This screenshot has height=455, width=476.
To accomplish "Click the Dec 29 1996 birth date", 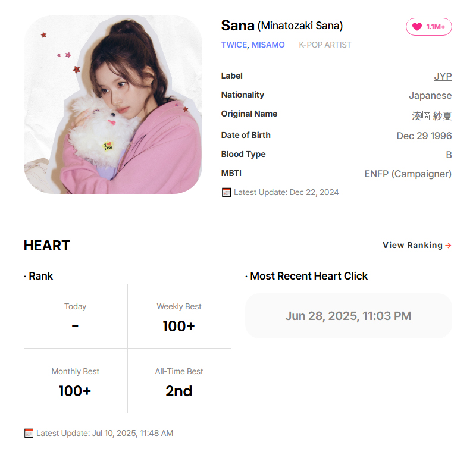I will 424,136.
